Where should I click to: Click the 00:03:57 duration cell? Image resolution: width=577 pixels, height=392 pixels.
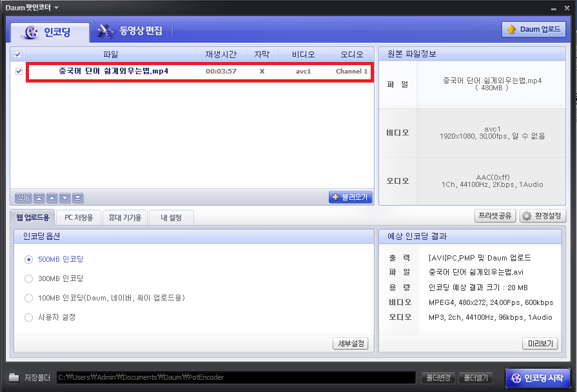[220, 72]
